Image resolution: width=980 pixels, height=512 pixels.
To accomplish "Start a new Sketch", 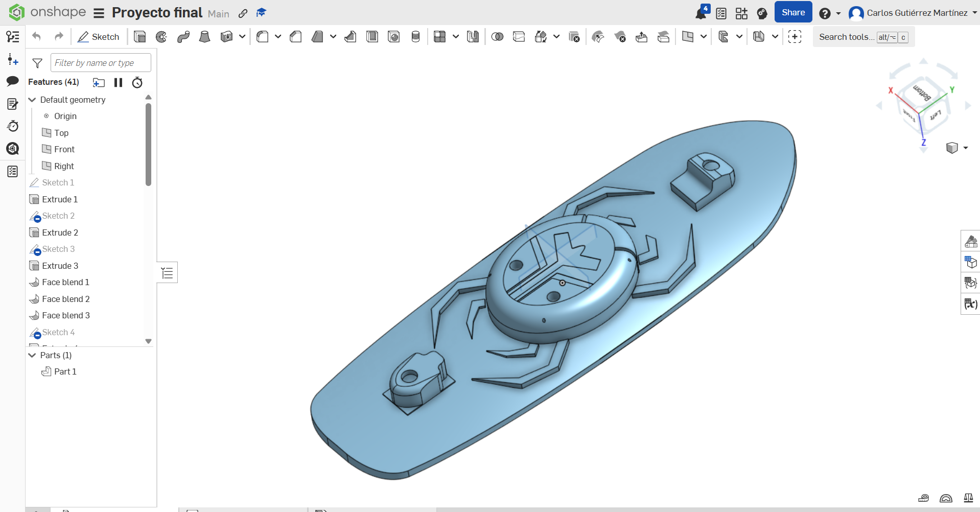I will [x=99, y=37].
